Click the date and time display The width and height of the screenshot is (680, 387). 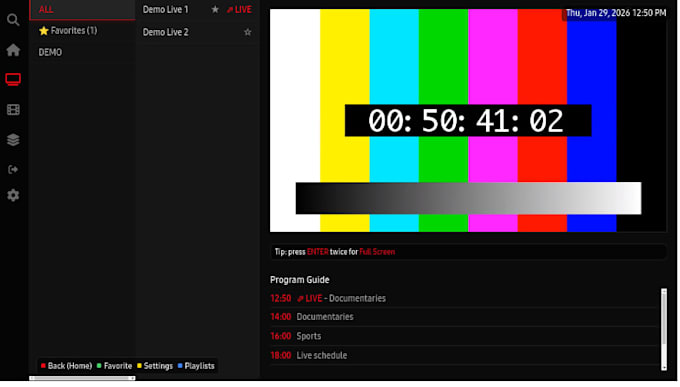pyautogui.click(x=616, y=13)
